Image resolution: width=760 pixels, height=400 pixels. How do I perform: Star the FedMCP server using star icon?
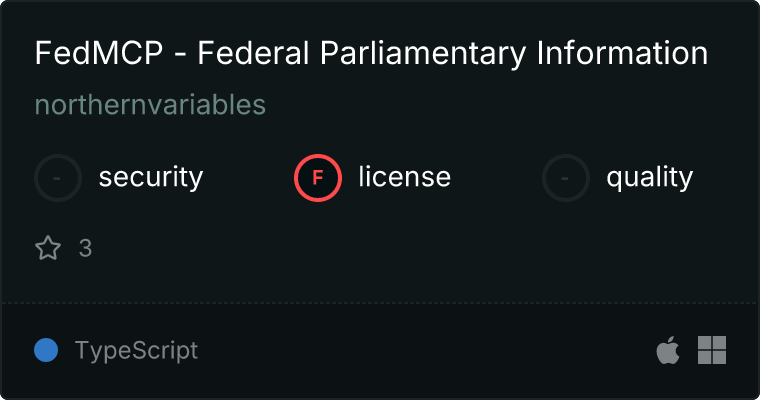coord(48,248)
